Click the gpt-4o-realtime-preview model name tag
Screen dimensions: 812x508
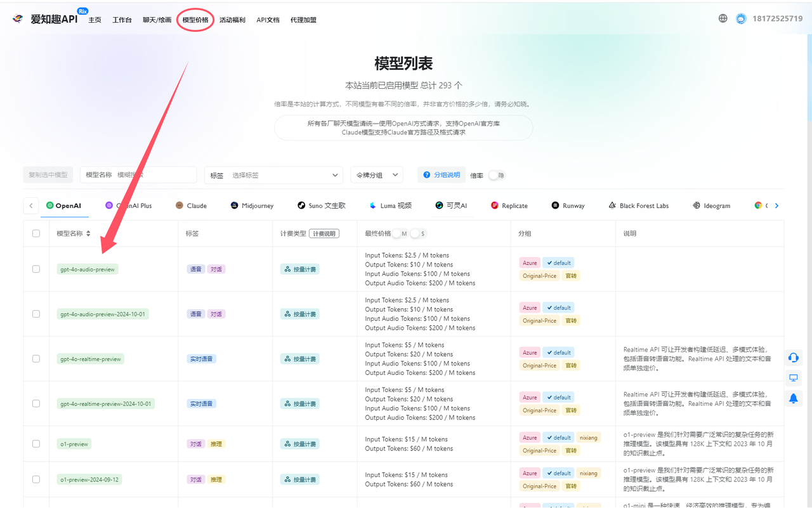90,359
